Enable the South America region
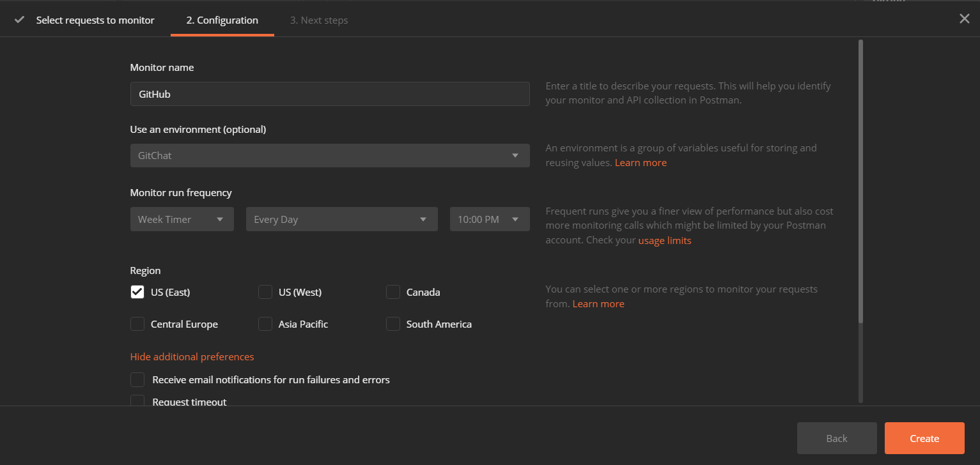980x465 pixels. point(393,324)
